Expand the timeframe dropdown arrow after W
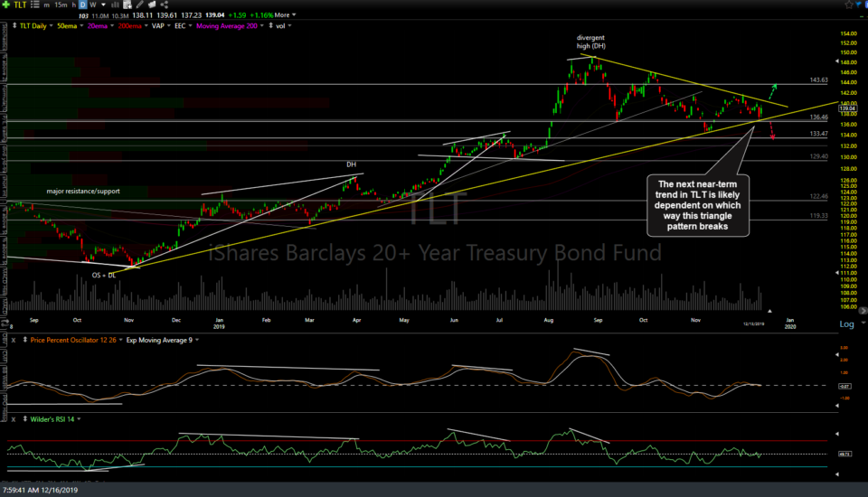Viewport: 868px width, 497px height. coord(103,5)
